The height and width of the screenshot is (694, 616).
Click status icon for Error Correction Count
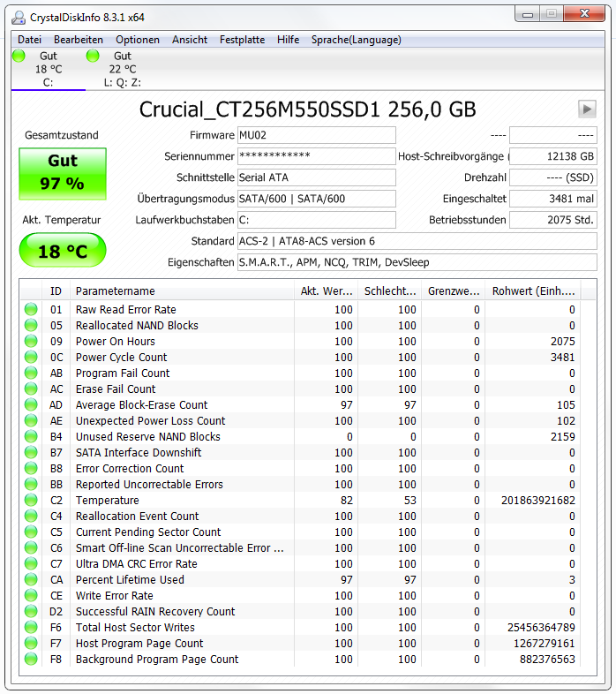click(31, 468)
